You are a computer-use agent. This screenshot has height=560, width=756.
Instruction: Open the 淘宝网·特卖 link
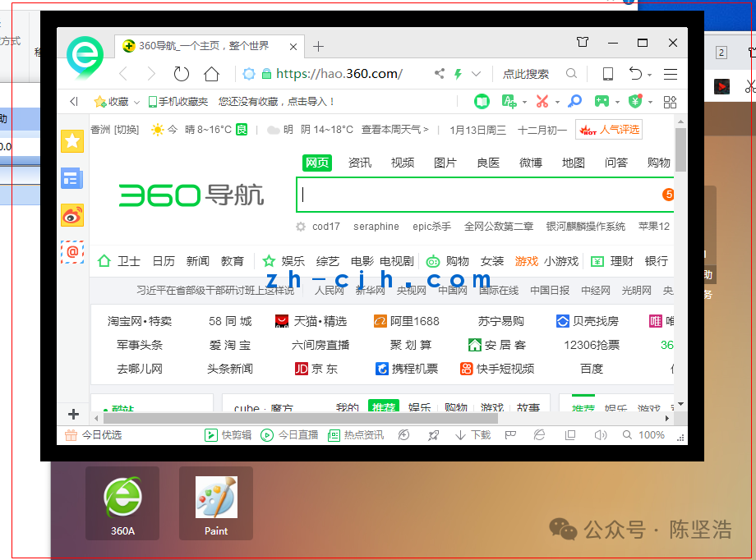(x=140, y=321)
